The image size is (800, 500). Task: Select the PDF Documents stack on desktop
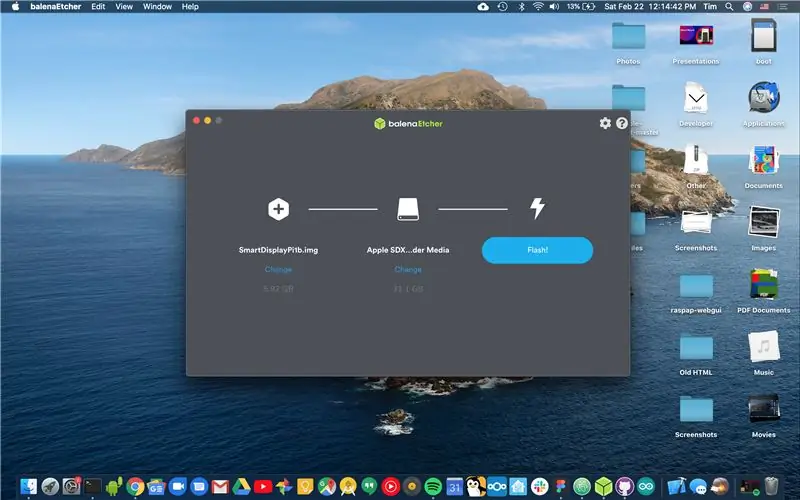coord(763,291)
